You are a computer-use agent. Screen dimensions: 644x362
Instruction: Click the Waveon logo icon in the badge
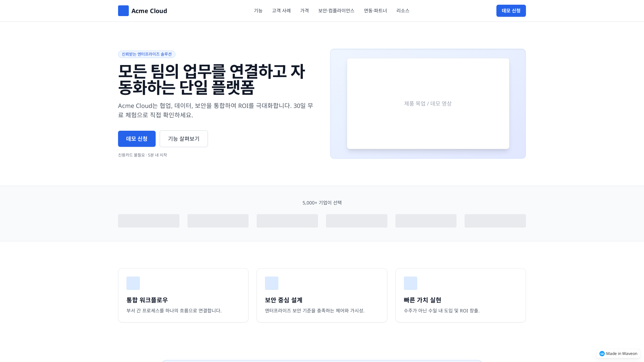coord(602,353)
